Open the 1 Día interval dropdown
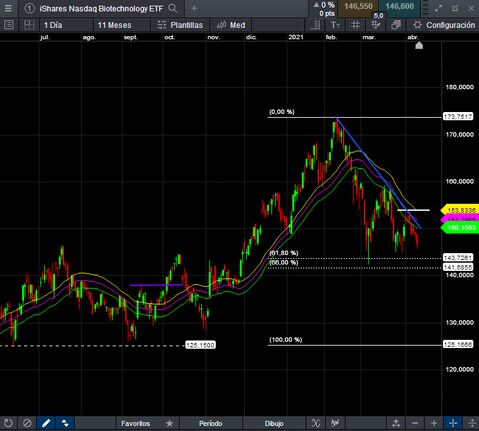 [66, 25]
